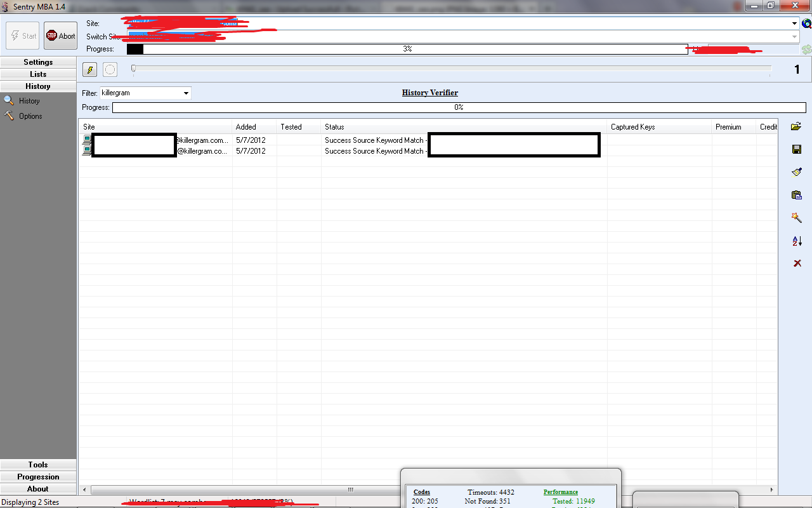Viewport: 812px width, 508px height.
Task: Click the clipboard paste icon
Action: pyautogui.click(x=797, y=195)
